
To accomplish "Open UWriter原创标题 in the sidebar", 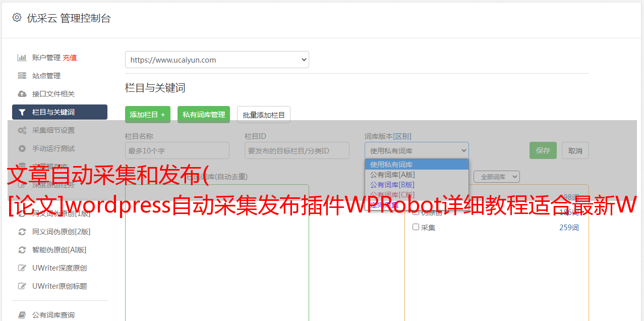I will [60, 286].
